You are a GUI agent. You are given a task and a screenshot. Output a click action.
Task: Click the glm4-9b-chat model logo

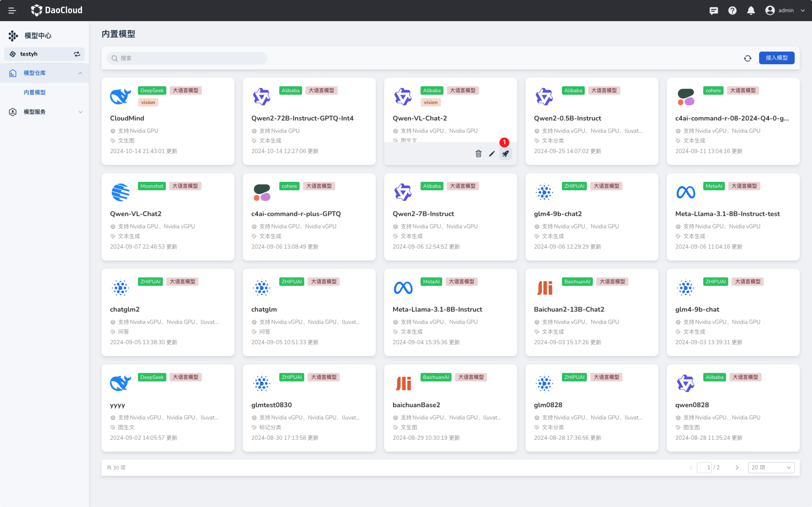(x=685, y=288)
